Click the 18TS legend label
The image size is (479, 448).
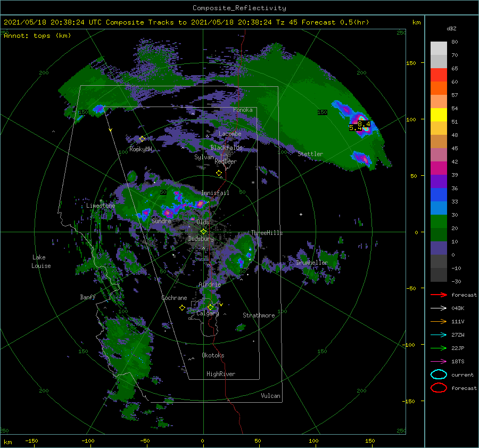pos(458,362)
